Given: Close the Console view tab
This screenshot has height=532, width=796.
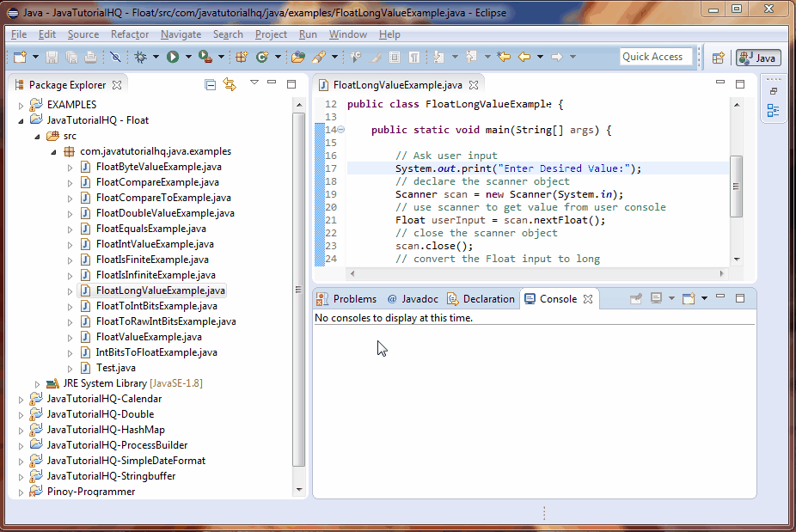Looking at the screenshot, I should coord(588,299).
